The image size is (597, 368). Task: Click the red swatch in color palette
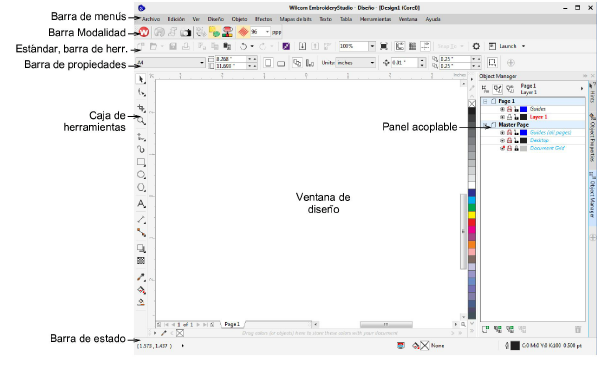coord(472,223)
